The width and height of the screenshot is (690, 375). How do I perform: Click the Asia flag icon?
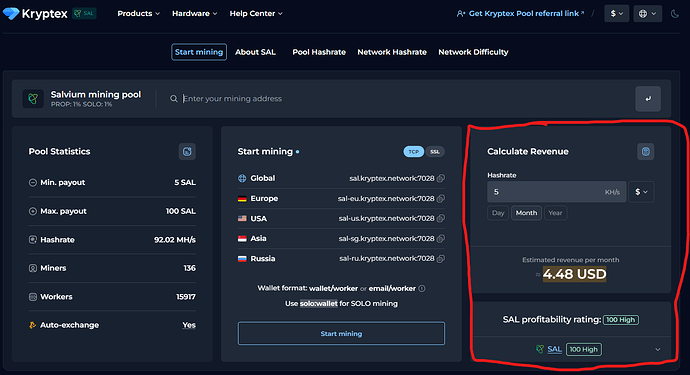(242, 239)
